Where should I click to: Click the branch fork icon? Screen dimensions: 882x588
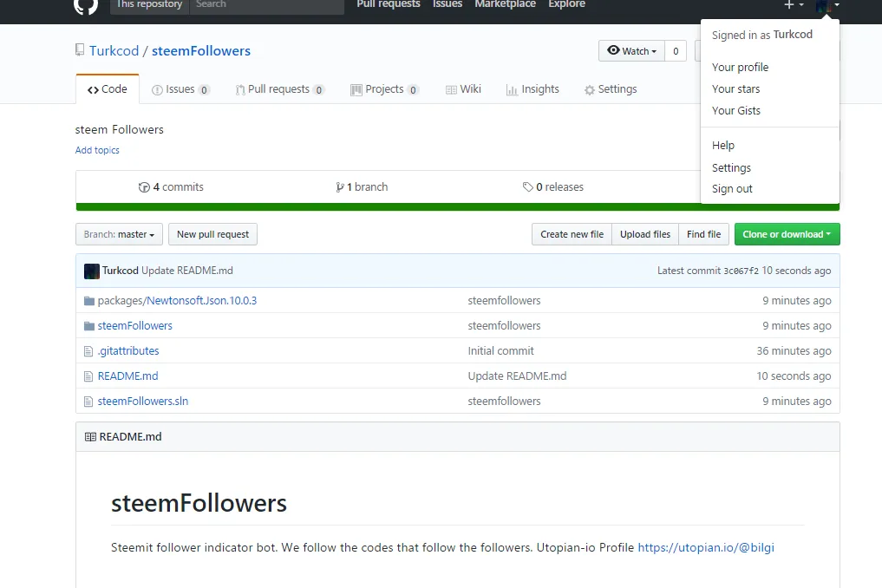(x=340, y=187)
